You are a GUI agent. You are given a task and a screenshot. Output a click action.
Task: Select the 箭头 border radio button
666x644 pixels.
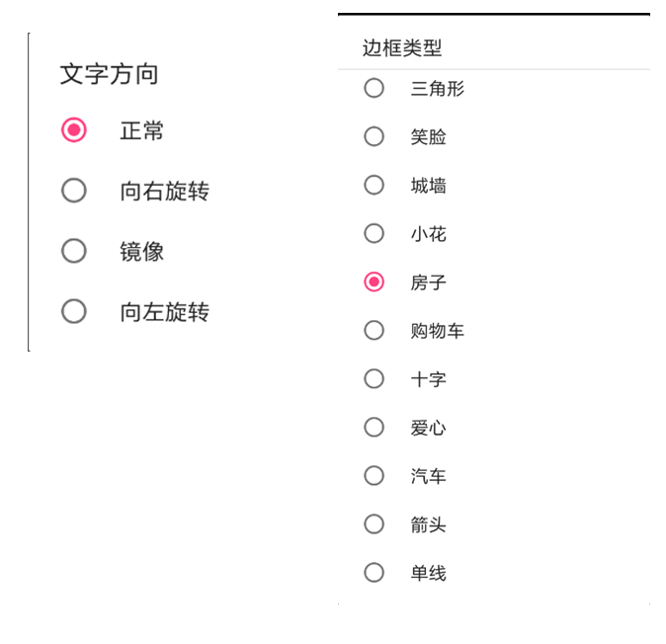(x=374, y=523)
